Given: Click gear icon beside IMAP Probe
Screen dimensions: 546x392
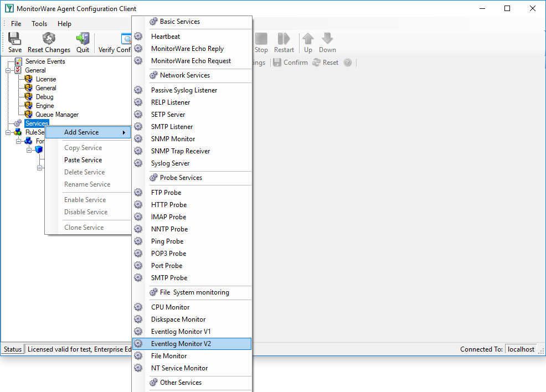Looking at the screenshot, I should click(138, 216).
